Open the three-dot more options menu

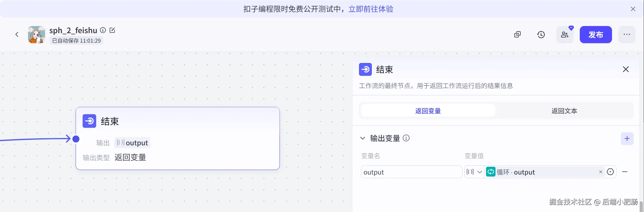click(x=627, y=35)
